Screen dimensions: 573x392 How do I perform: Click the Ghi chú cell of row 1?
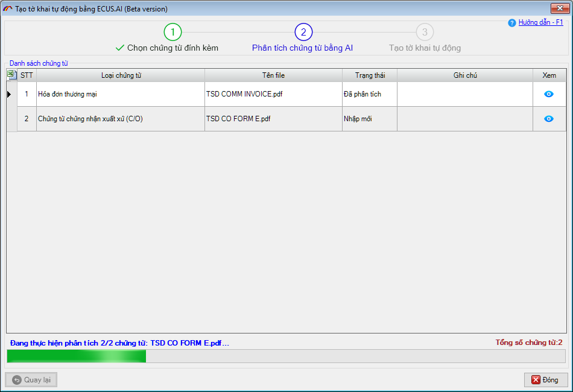pyautogui.click(x=465, y=94)
